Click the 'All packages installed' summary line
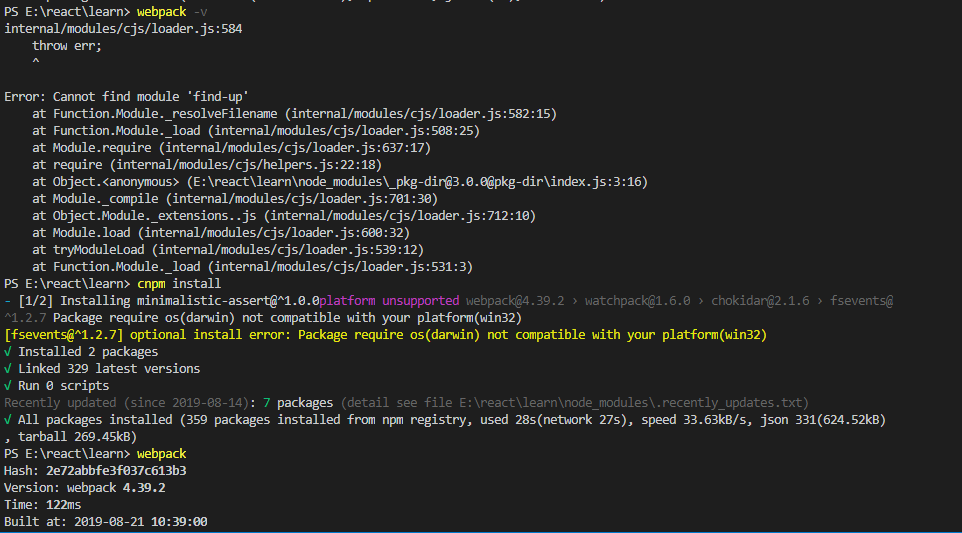Image resolution: width=962 pixels, height=533 pixels. (445, 420)
